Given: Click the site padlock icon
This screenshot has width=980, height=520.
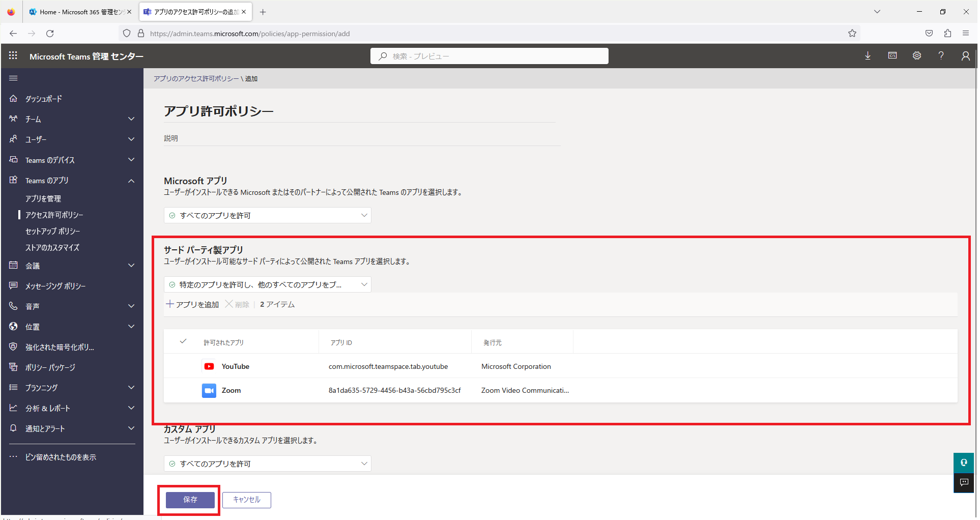Looking at the screenshot, I should (x=141, y=34).
